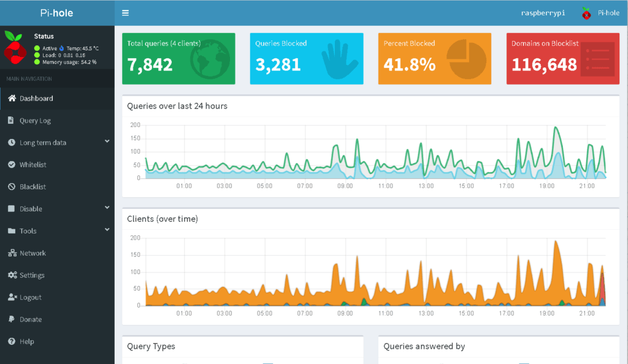Click the Pi-hole title in header
This screenshot has height=364, width=628.
click(x=56, y=13)
